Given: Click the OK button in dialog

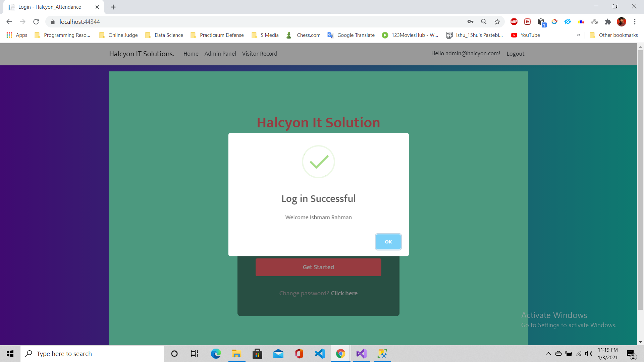Looking at the screenshot, I should 388,242.
